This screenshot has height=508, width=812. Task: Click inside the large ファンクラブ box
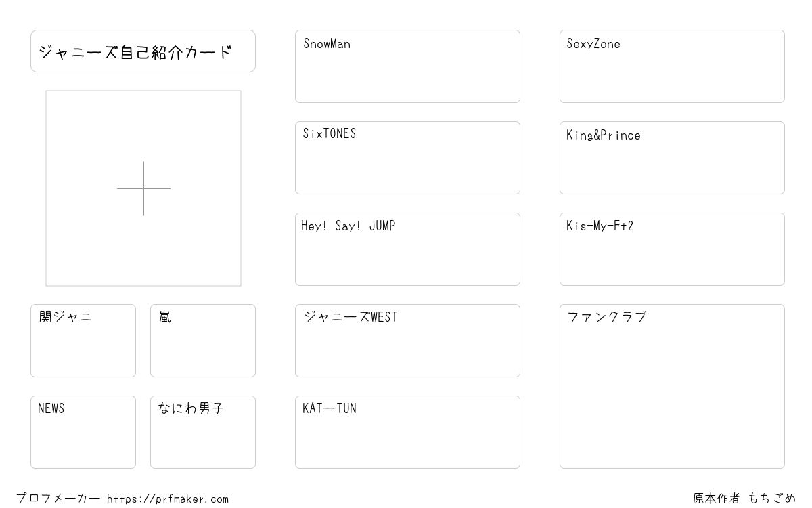[672, 386]
